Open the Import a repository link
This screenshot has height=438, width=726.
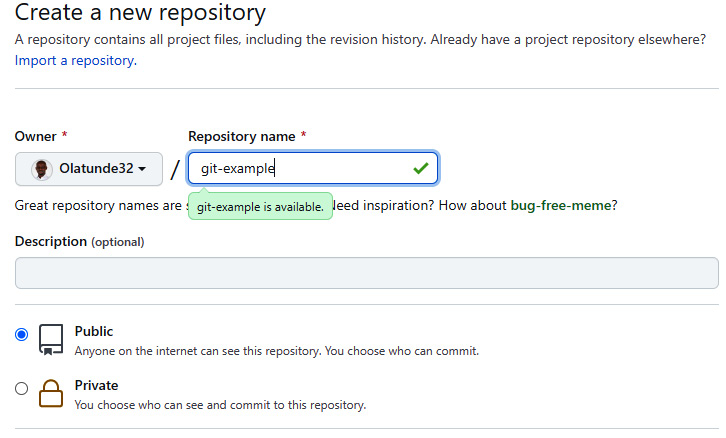74,60
